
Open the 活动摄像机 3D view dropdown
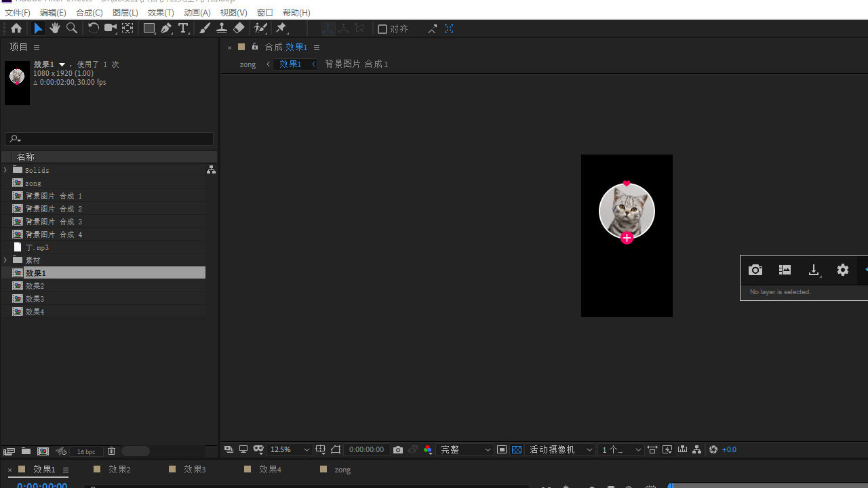coord(561,450)
